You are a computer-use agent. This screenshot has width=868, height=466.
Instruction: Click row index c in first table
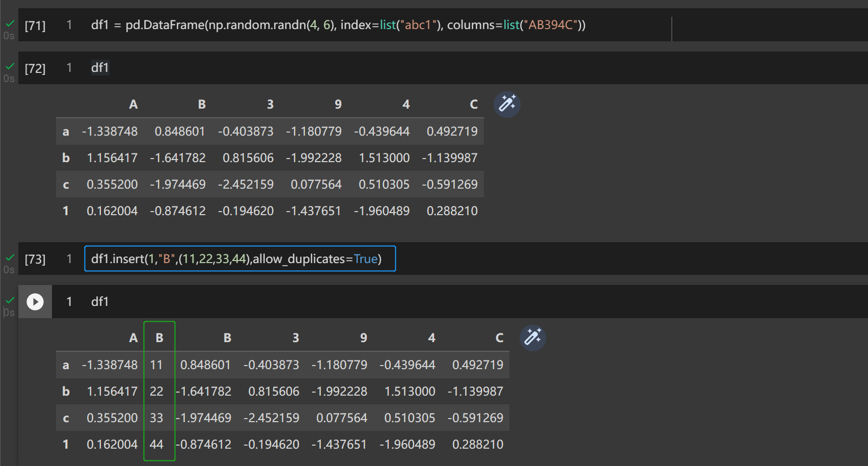pyautogui.click(x=66, y=185)
